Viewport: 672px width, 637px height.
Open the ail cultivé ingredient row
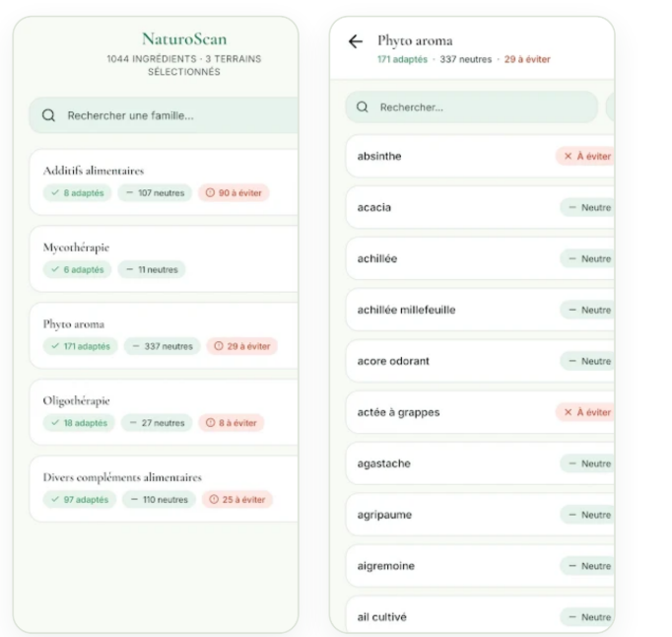click(x=480, y=614)
